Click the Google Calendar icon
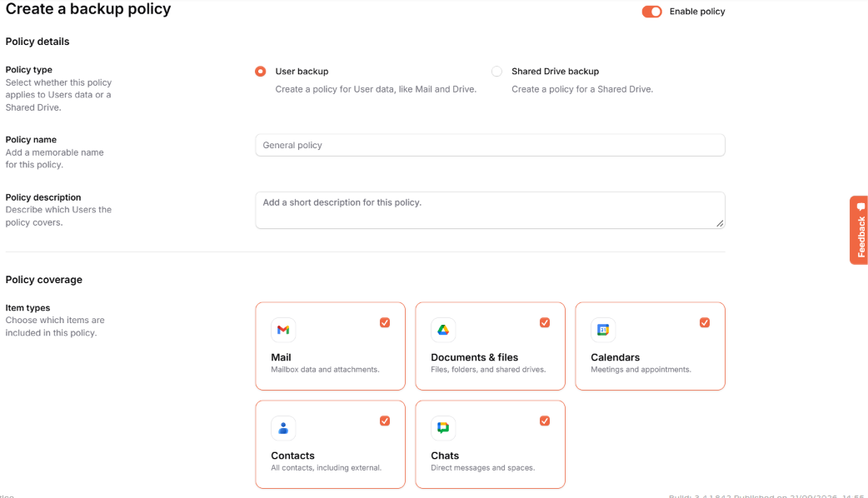868x498 pixels. (x=603, y=330)
